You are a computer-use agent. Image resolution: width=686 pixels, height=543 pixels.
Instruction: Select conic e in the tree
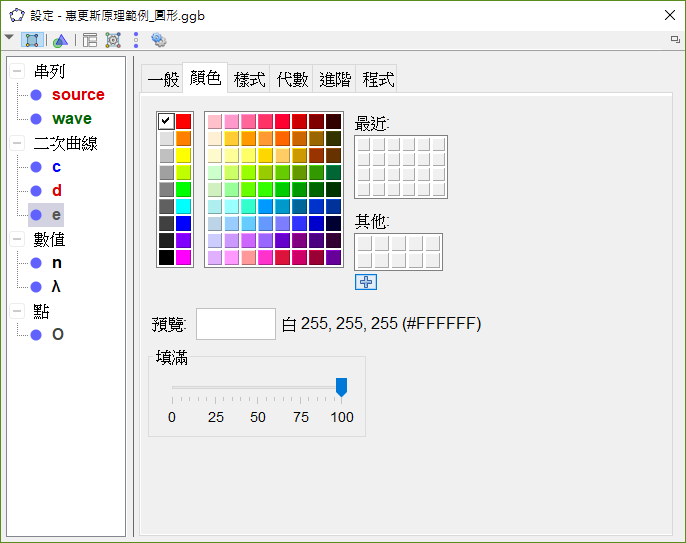coord(56,215)
